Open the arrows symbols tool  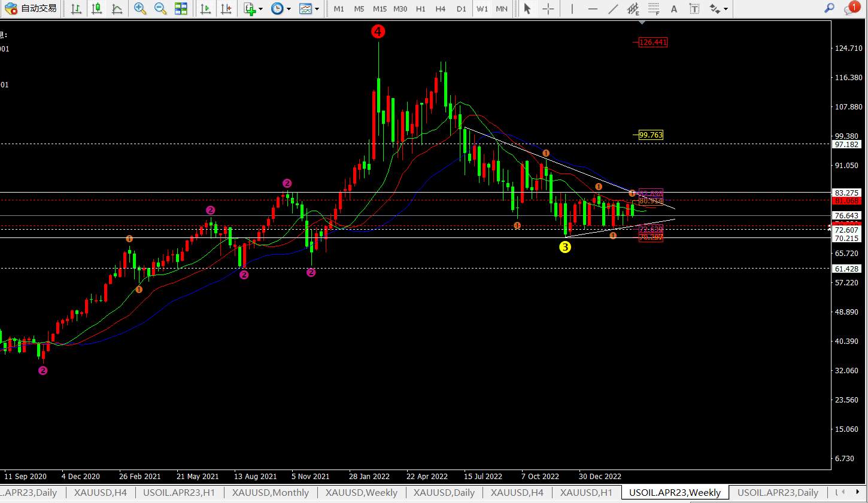point(715,8)
